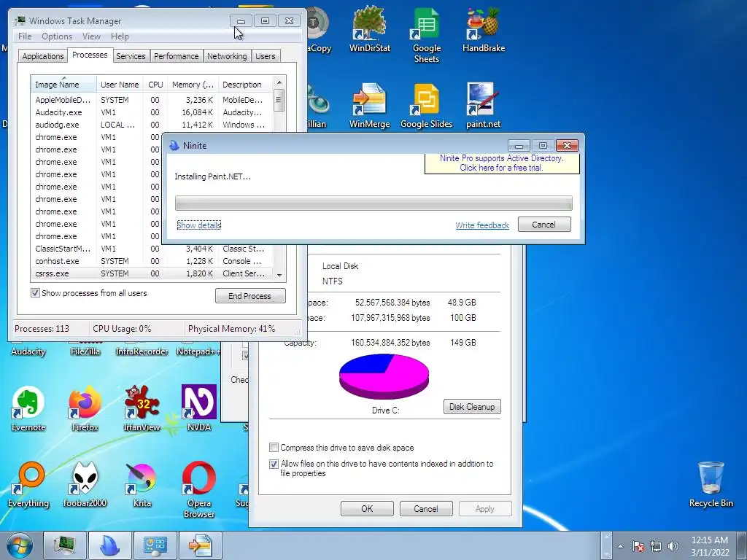Cancel the Ninite installation

pos(544,225)
